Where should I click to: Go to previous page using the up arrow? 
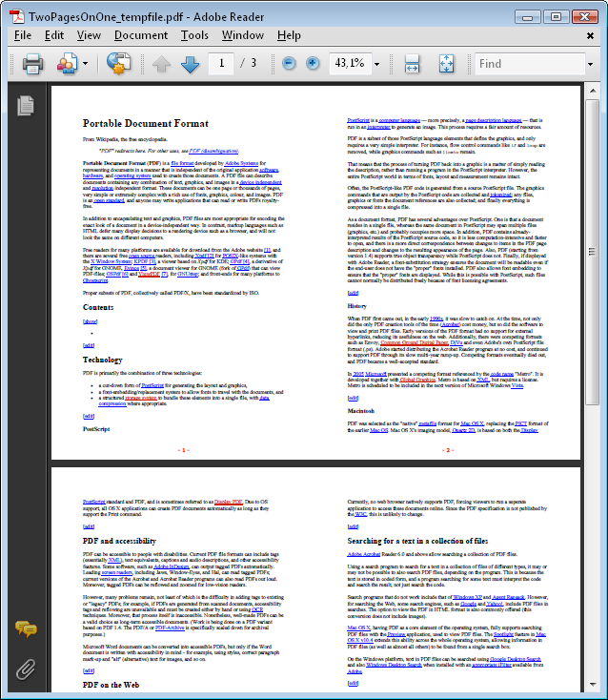click(161, 64)
